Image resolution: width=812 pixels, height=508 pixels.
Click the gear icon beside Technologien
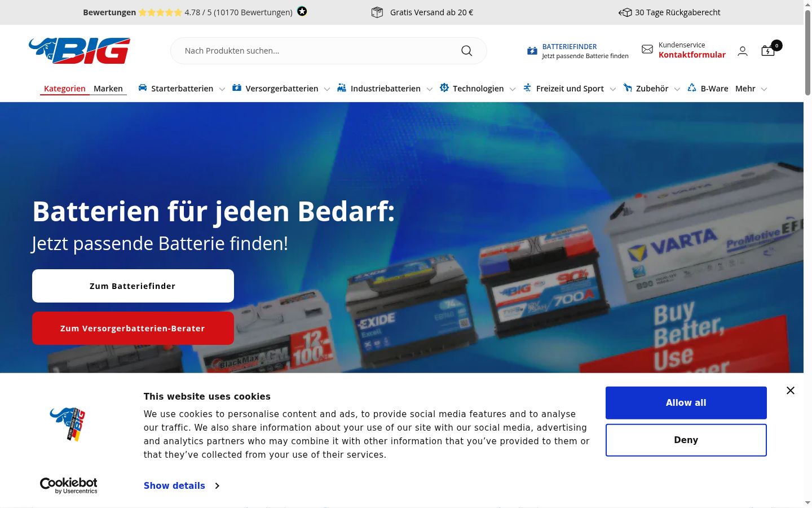pyautogui.click(x=444, y=88)
